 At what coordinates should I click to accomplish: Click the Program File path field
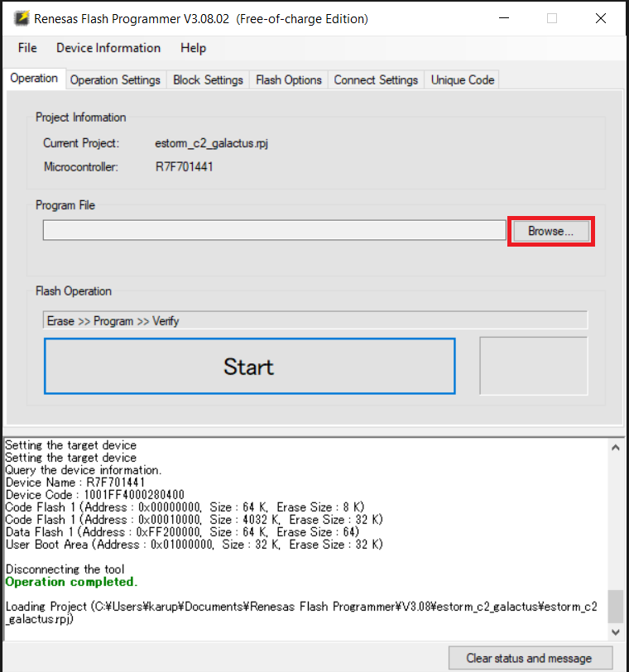pyautogui.click(x=274, y=231)
